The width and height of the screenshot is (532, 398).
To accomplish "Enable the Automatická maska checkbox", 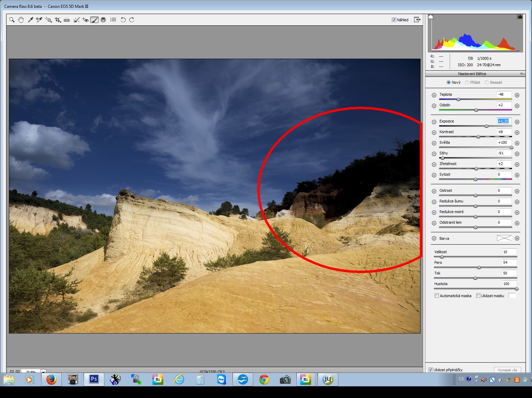I will pos(437,296).
